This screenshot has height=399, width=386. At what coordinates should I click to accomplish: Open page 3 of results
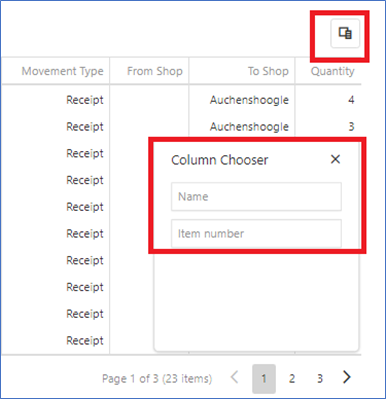click(320, 379)
